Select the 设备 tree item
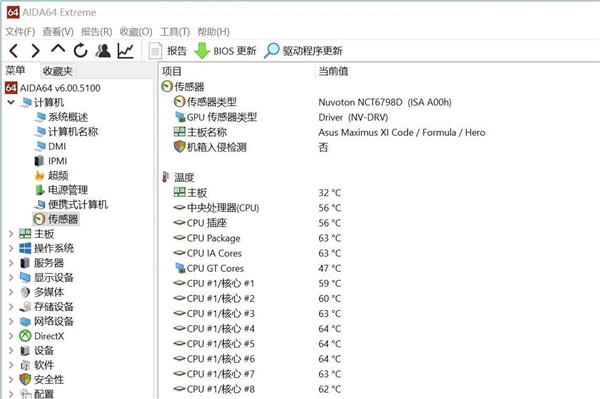Viewport: 600px width, 399px height. pyautogui.click(x=44, y=350)
